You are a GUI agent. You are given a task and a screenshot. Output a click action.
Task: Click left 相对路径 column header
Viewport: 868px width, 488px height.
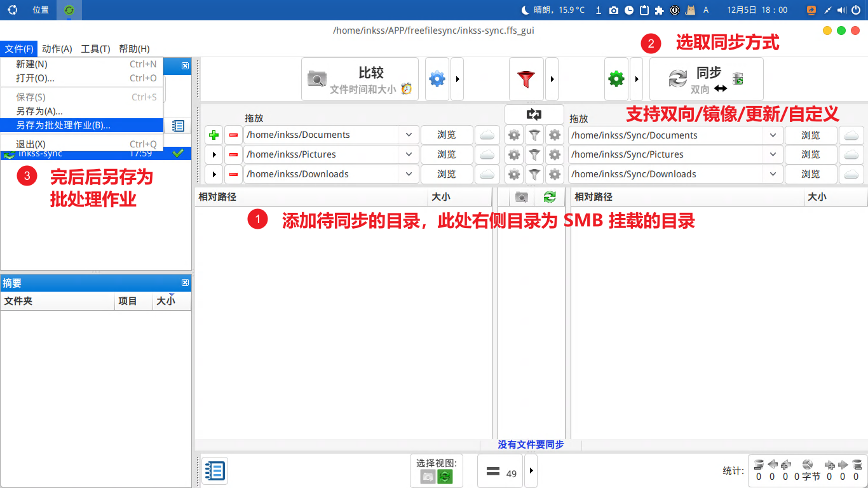coord(311,197)
